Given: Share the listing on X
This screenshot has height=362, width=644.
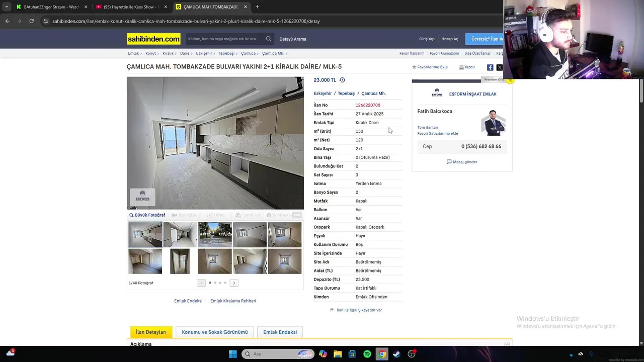Looking at the screenshot, I should 499,67.
